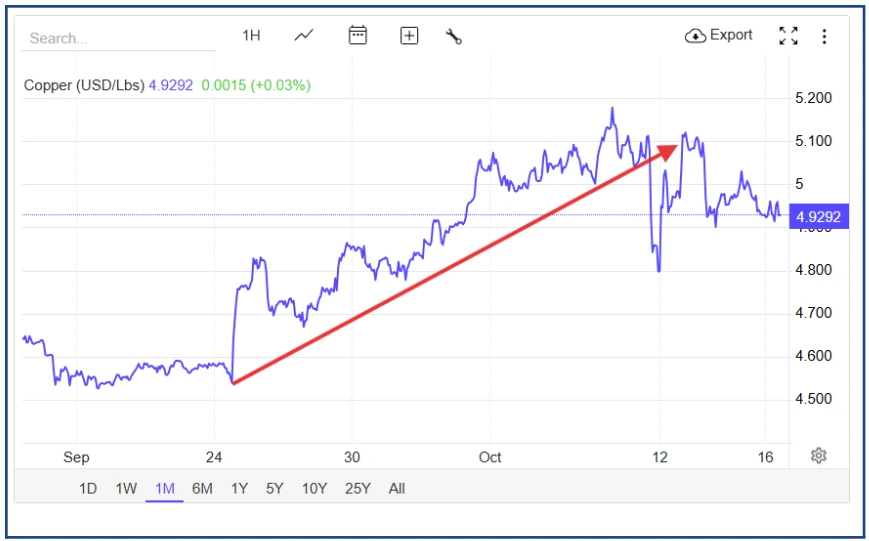The width and height of the screenshot is (869, 541).
Task: Select the 1M time range
Action: (164, 489)
